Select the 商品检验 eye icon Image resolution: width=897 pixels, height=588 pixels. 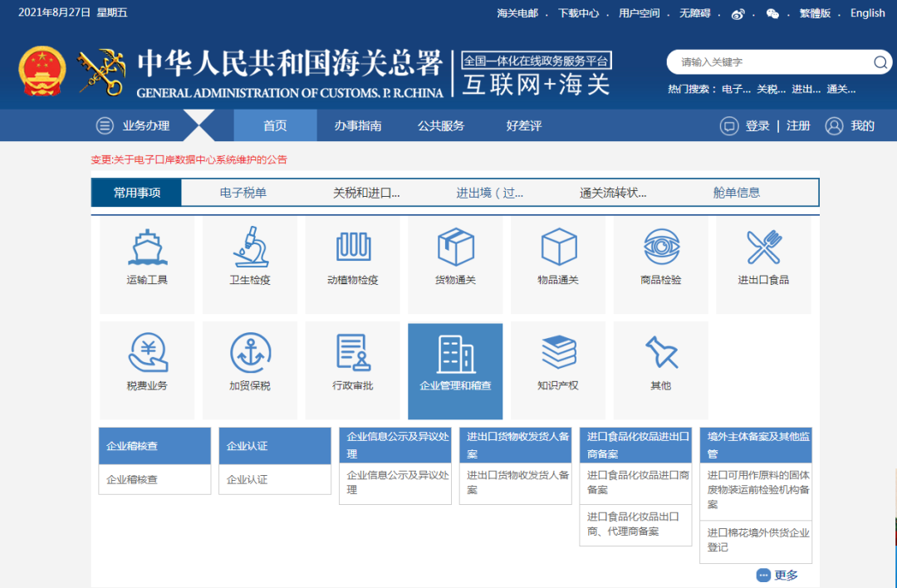[x=661, y=247]
